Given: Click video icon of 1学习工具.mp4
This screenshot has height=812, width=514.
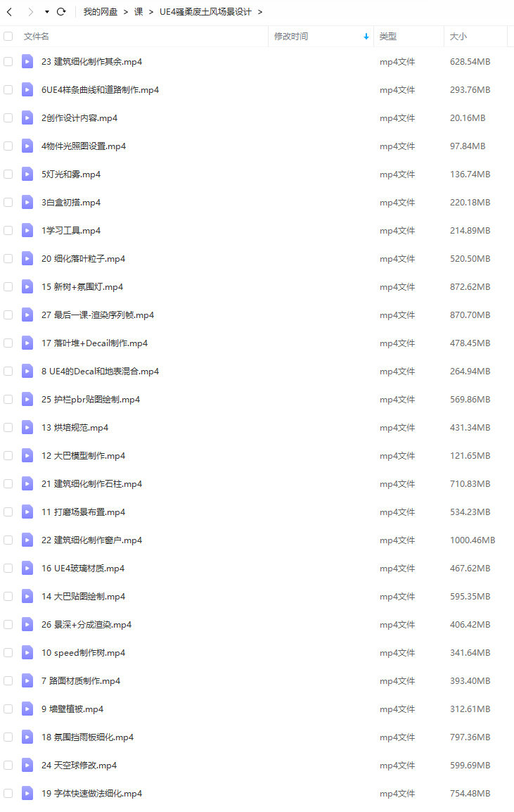Looking at the screenshot, I should (x=27, y=231).
